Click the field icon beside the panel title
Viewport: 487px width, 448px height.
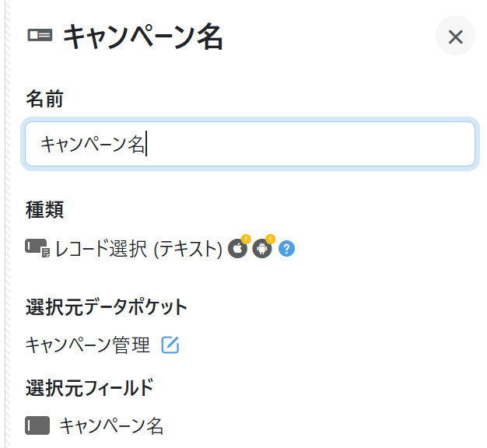tap(40, 36)
